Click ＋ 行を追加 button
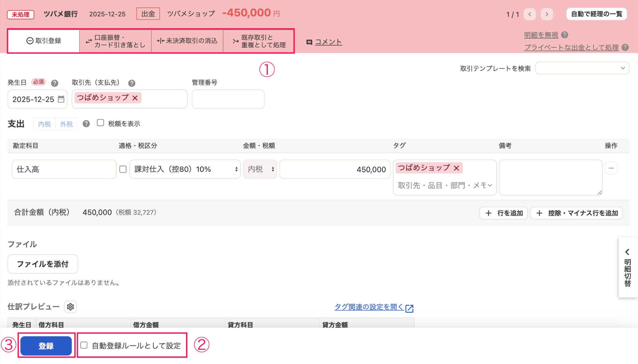Screen dimensions: 638x364 pyautogui.click(x=503, y=213)
